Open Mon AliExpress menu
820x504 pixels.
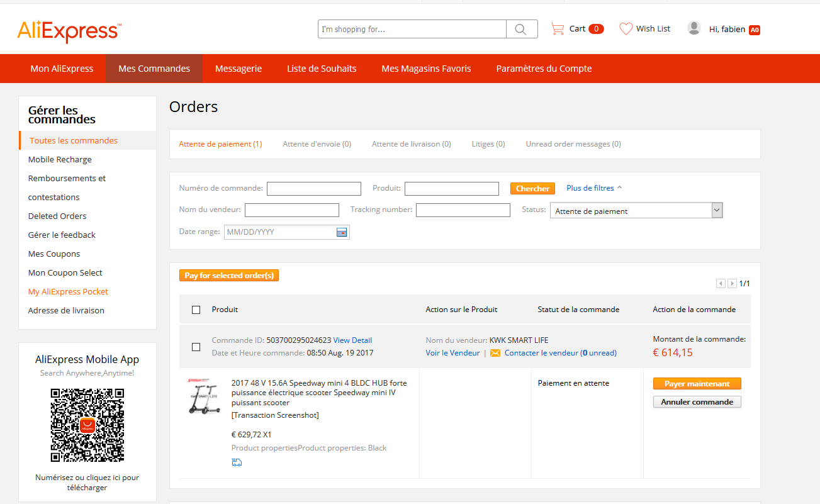(x=62, y=69)
